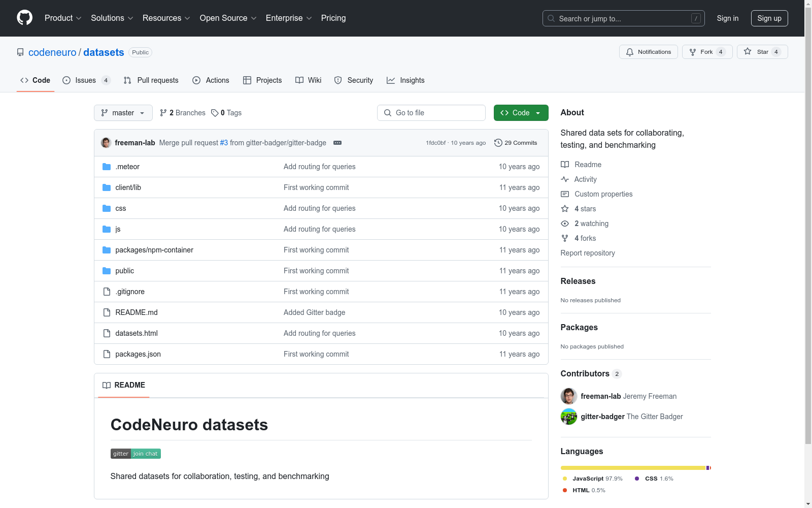Click the GitHub logo icon

(x=24, y=18)
